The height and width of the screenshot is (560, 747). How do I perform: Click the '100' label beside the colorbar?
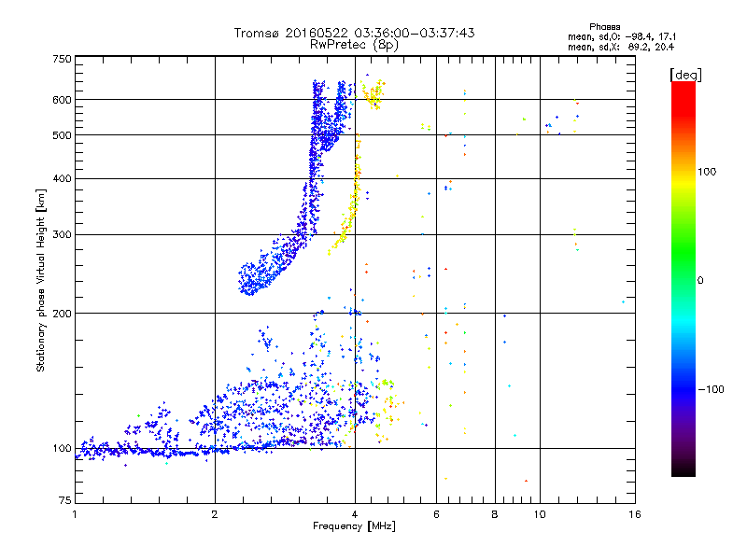tap(707, 172)
